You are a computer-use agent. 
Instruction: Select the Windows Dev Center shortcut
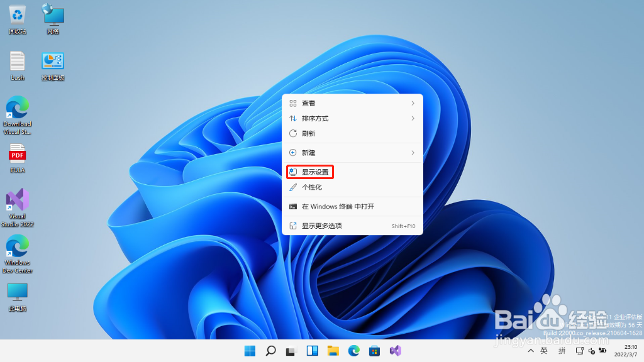17,254
